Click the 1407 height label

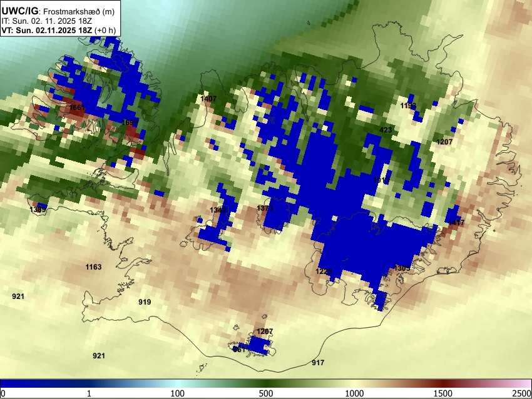(208, 99)
